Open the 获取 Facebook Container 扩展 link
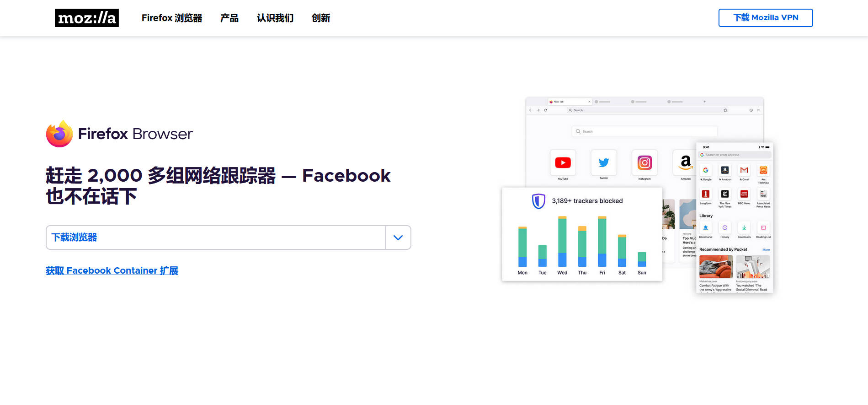The image size is (868, 405). coord(112,270)
